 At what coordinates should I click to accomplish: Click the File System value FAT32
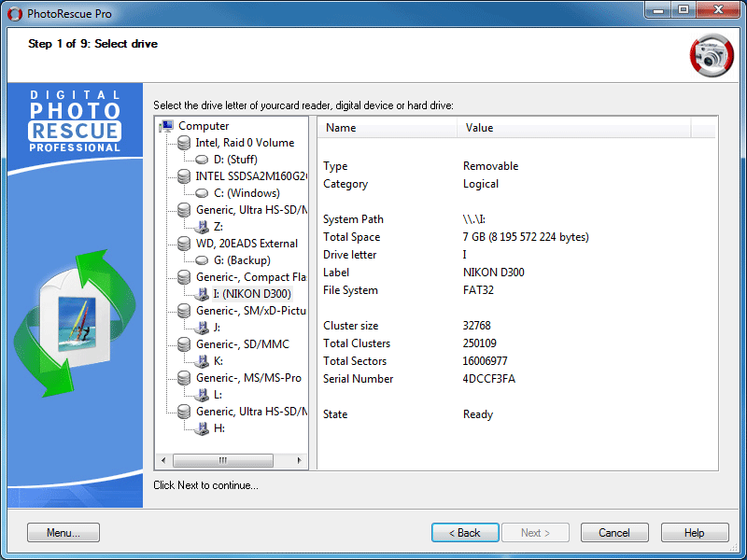pyautogui.click(x=478, y=290)
